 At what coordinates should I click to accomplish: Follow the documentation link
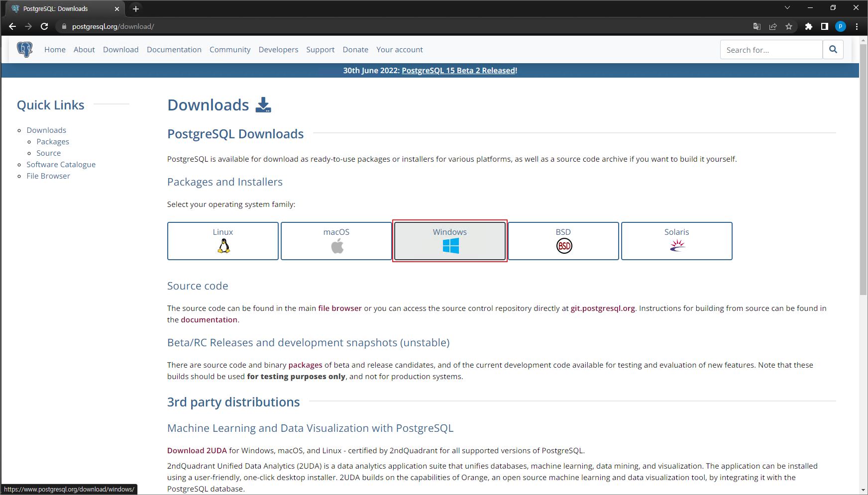(x=209, y=319)
